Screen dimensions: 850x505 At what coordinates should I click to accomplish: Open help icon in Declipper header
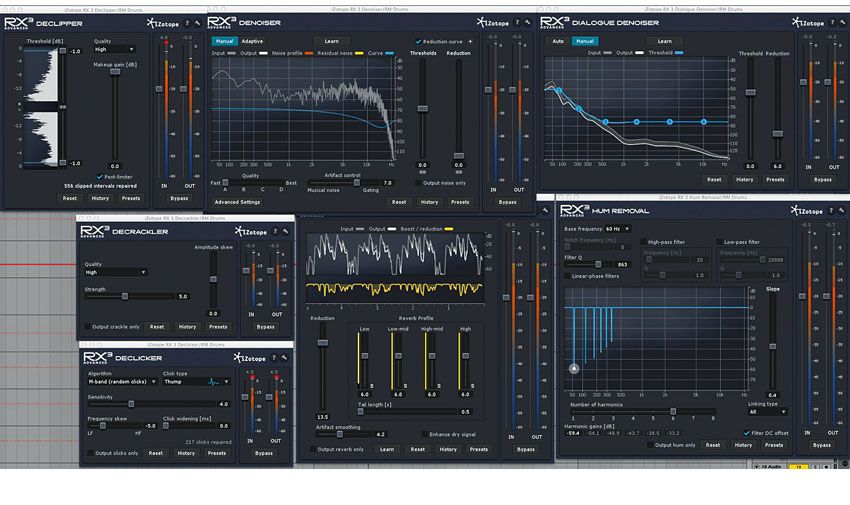pos(188,23)
